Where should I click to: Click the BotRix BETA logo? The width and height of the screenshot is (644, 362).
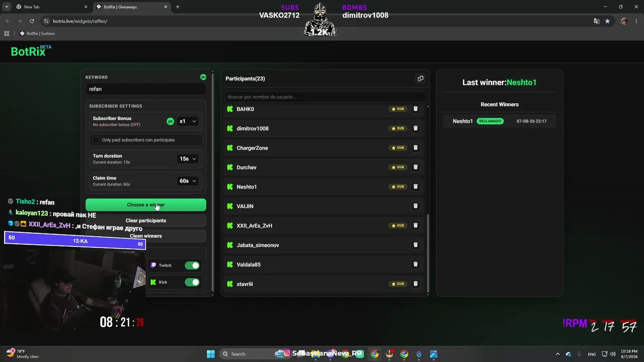[31, 51]
